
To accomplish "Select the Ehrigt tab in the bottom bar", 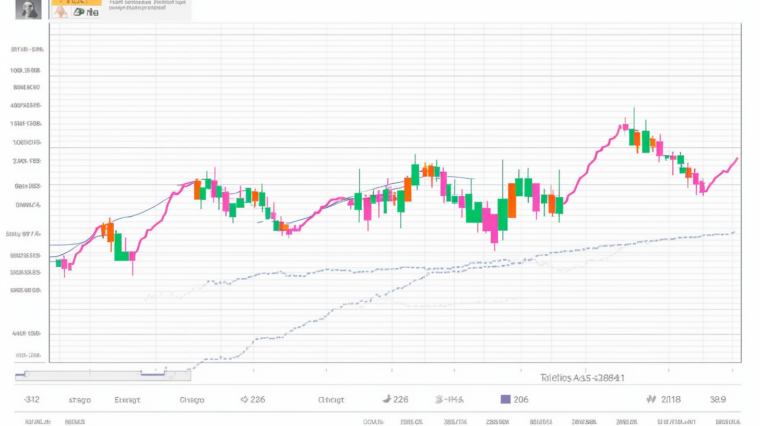I will pyautogui.click(x=128, y=399).
